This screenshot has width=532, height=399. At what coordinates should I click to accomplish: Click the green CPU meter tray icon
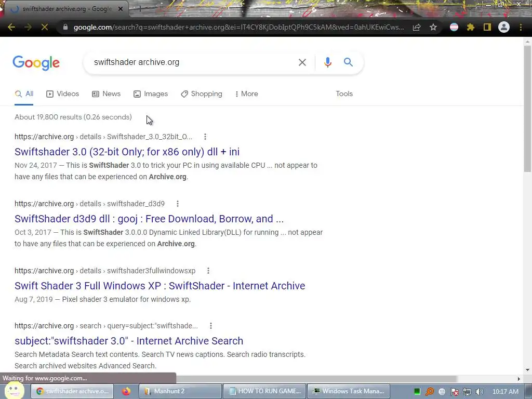[x=417, y=392]
